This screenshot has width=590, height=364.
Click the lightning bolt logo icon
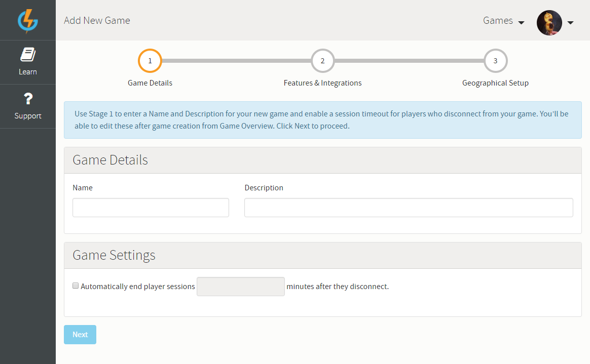click(27, 21)
